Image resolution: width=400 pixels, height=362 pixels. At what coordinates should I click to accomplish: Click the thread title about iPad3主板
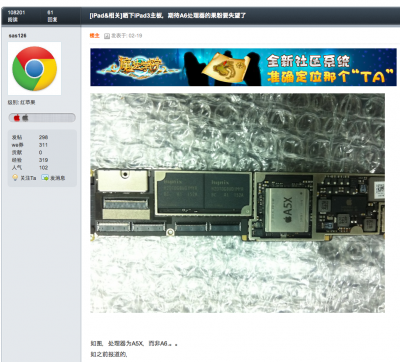click(x=168, y=15)
